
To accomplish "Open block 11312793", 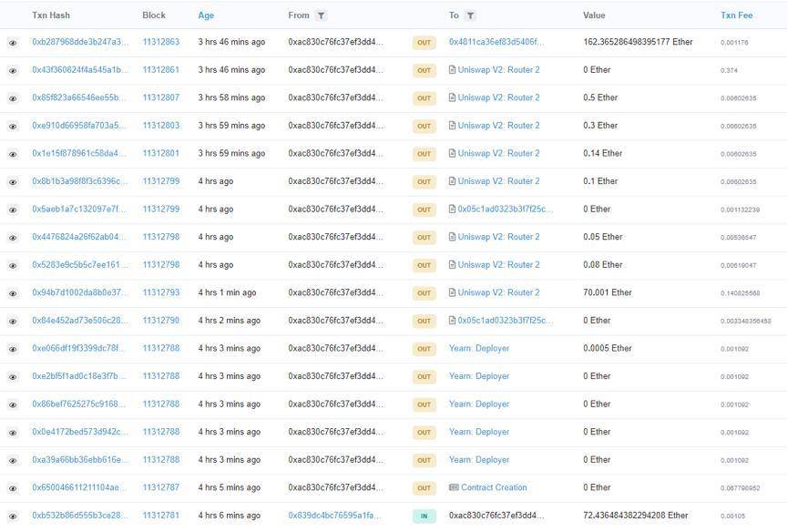I will 161,292.
